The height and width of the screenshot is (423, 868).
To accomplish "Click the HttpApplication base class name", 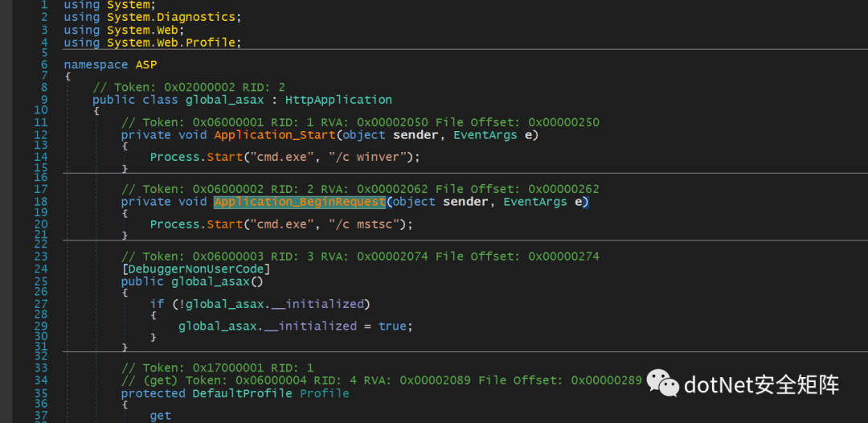I will point(338,100).
